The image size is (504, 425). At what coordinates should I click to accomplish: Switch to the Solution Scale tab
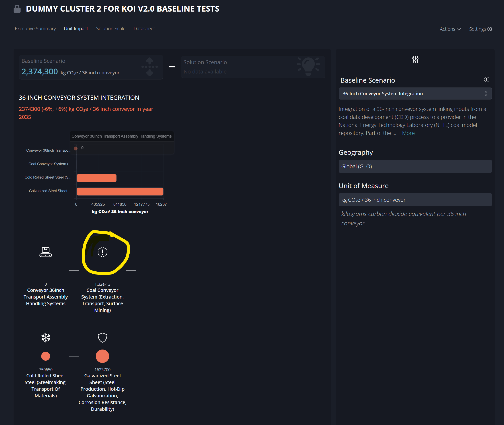pos(111,29)
